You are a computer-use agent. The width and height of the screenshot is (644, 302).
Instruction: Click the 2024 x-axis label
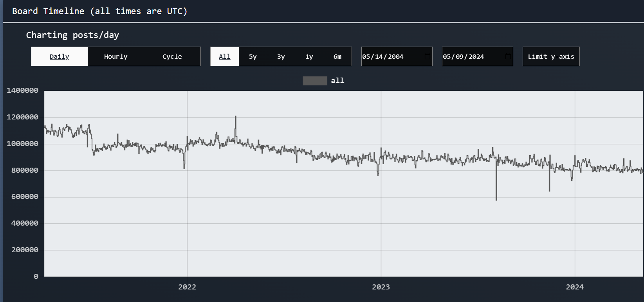click(575, 287)
